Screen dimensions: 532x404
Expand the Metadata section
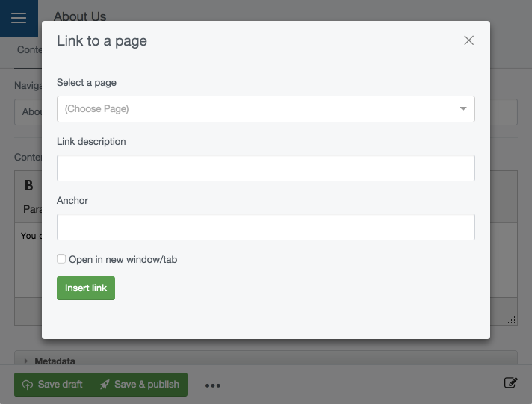(26, 361)
